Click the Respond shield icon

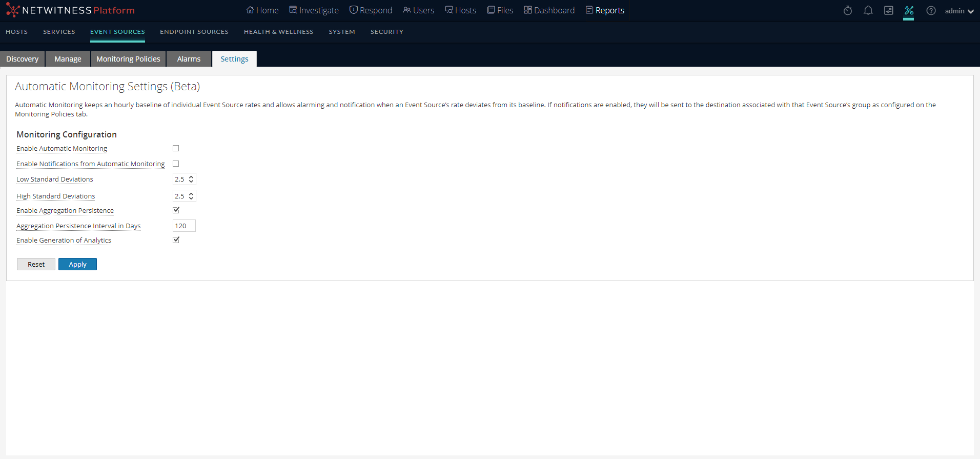click(x=354, y=10)
